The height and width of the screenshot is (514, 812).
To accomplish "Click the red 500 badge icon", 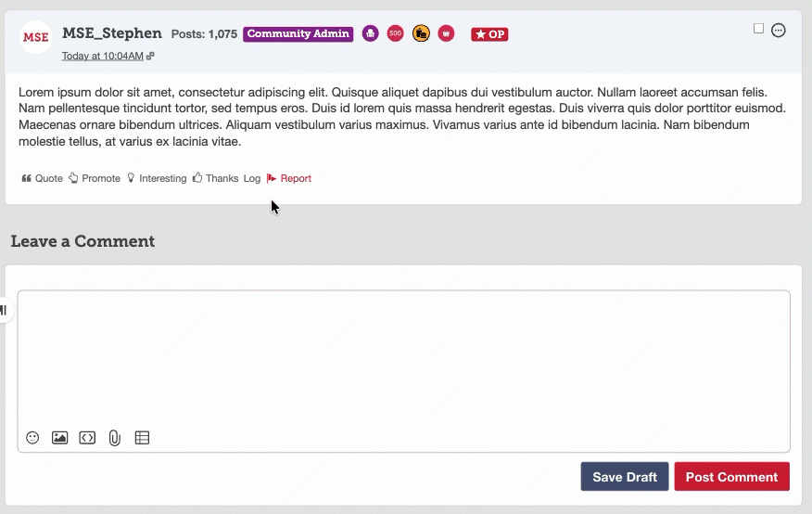I will pos(395,34).
